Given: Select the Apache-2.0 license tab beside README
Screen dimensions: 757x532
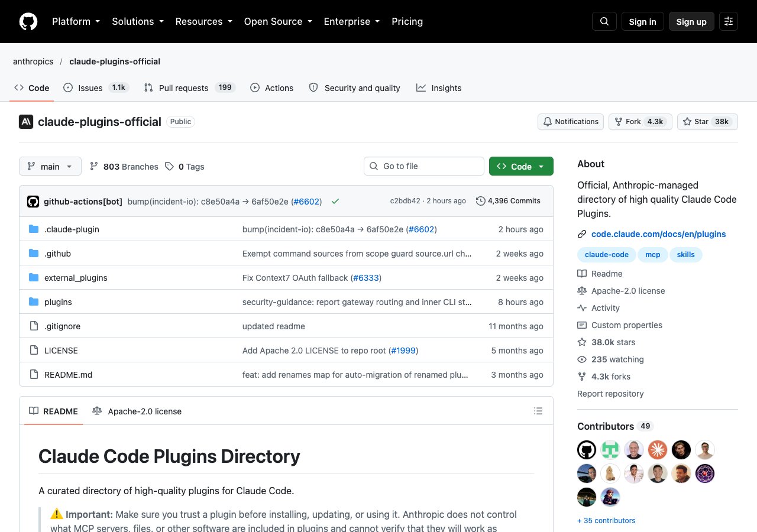Looking at the screenshot, I should [137, 411].
